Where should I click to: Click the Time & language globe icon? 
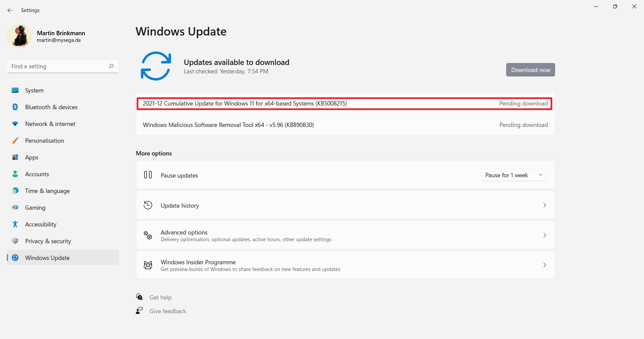tap(15, 191)
